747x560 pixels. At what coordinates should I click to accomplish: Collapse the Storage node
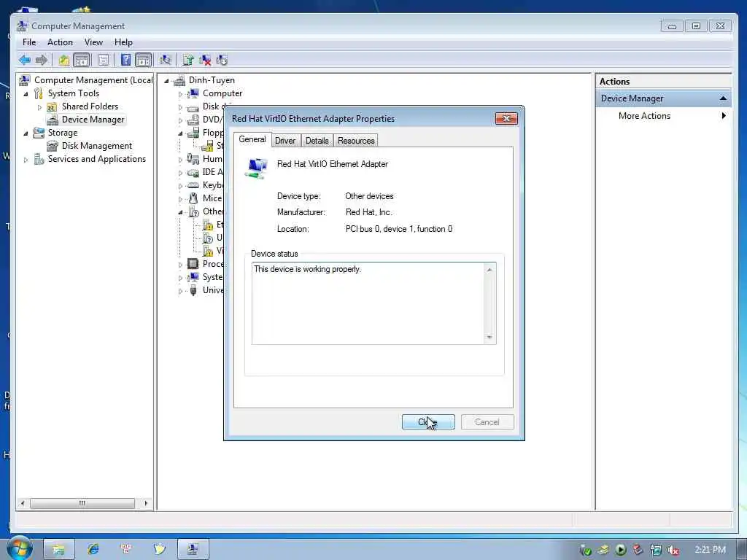pyautogui.click(x=26, y=133)
